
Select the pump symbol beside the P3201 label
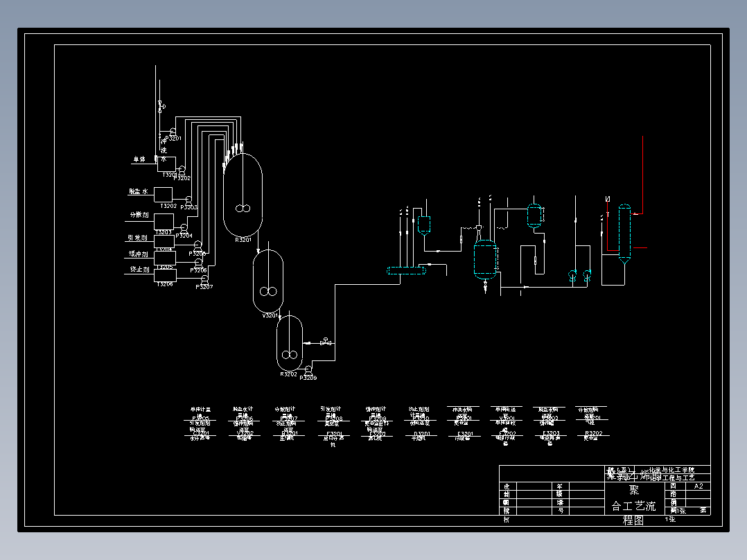click(x=173, y=131)
